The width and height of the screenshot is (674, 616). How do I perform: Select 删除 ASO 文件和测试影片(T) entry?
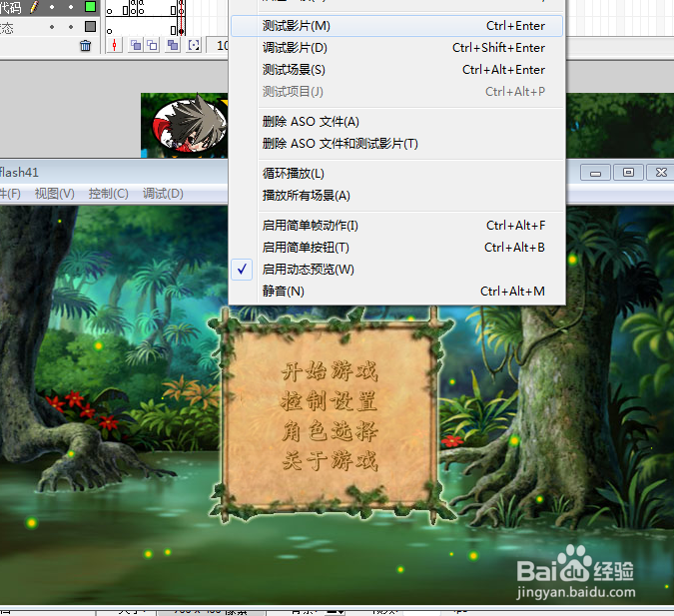click(x=396, y=144)
